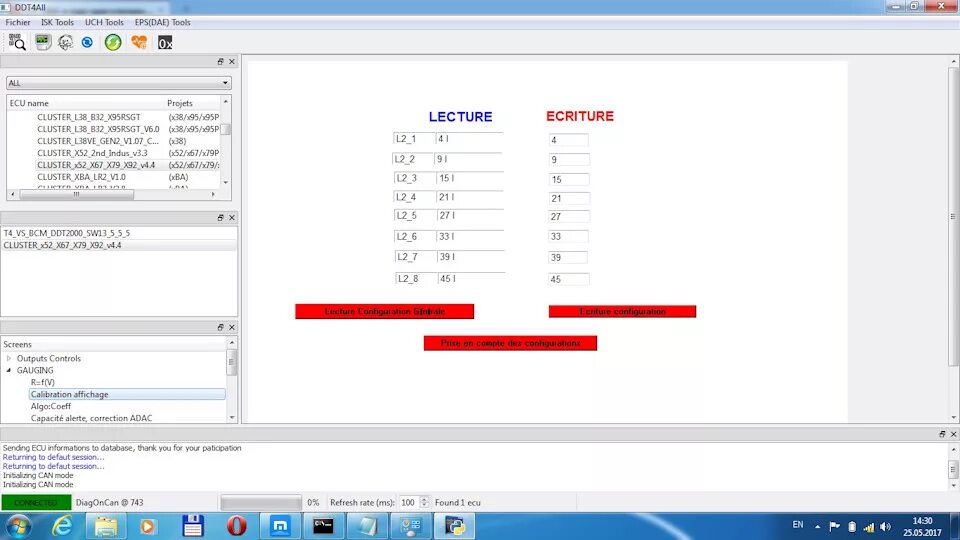
Task: Click the refresh rate spinner arrows
Action: [424, 503]
